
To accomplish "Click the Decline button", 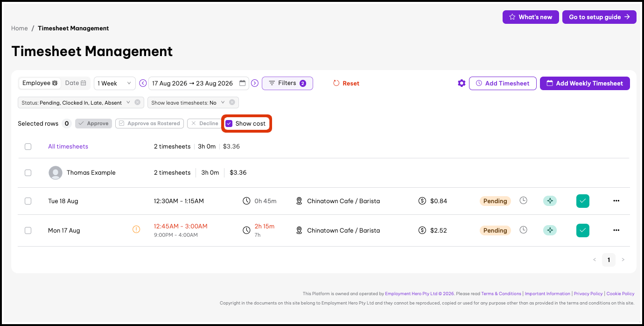I will click(204, 123).
